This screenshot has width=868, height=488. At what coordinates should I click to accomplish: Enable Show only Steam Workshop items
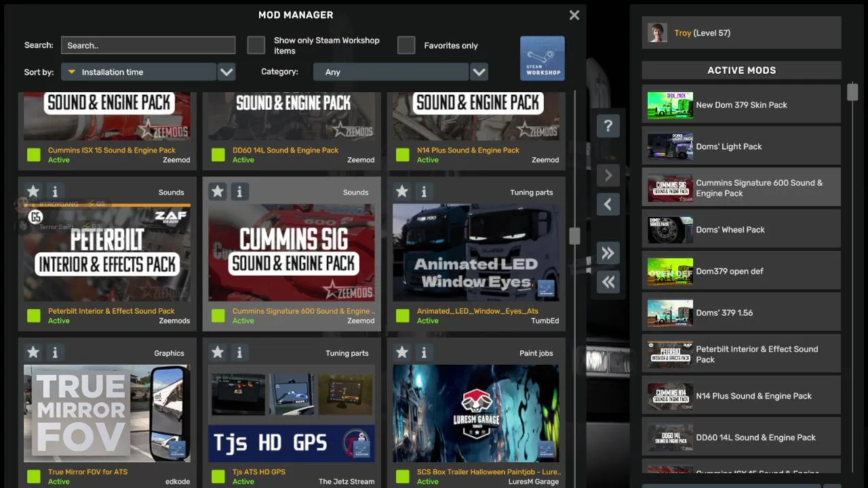coord(256,45)
